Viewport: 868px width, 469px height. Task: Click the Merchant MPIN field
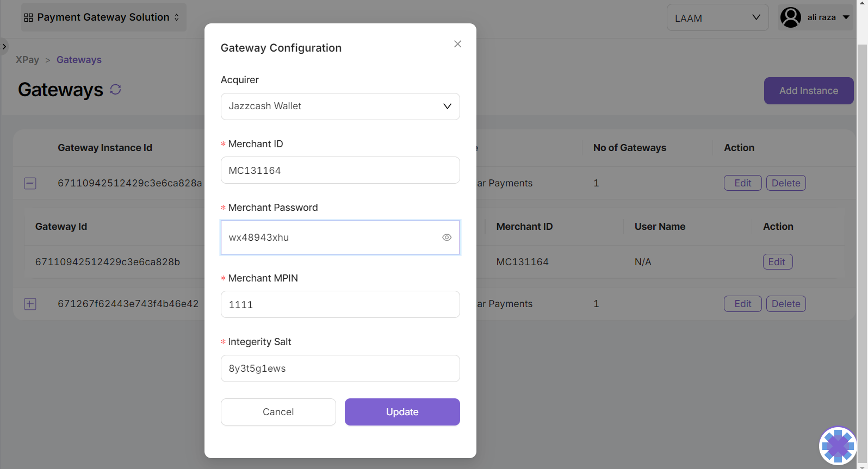[x=340, y=305]
